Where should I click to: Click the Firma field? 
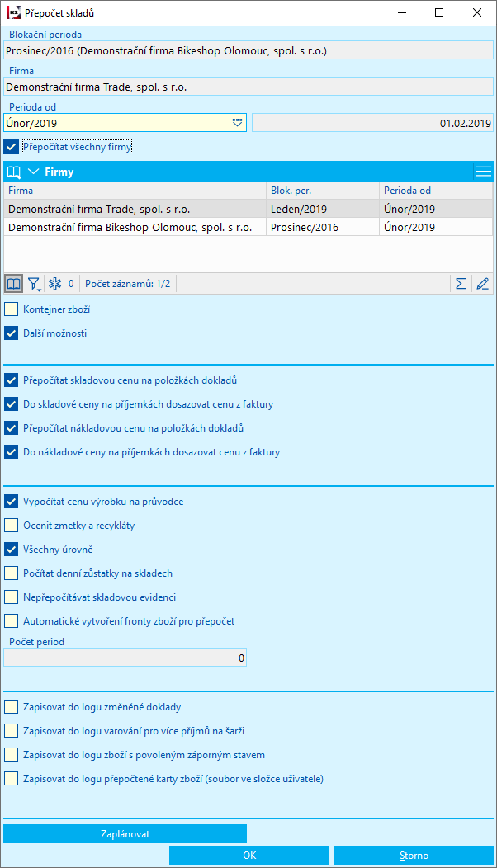pyautogui.click(x=248, y=87)
